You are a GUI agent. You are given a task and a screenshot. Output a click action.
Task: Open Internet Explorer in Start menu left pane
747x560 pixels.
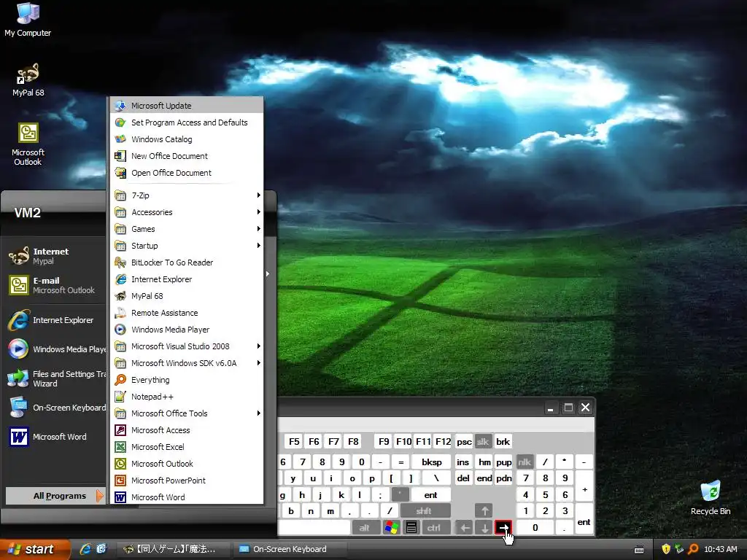pos(55,320)
